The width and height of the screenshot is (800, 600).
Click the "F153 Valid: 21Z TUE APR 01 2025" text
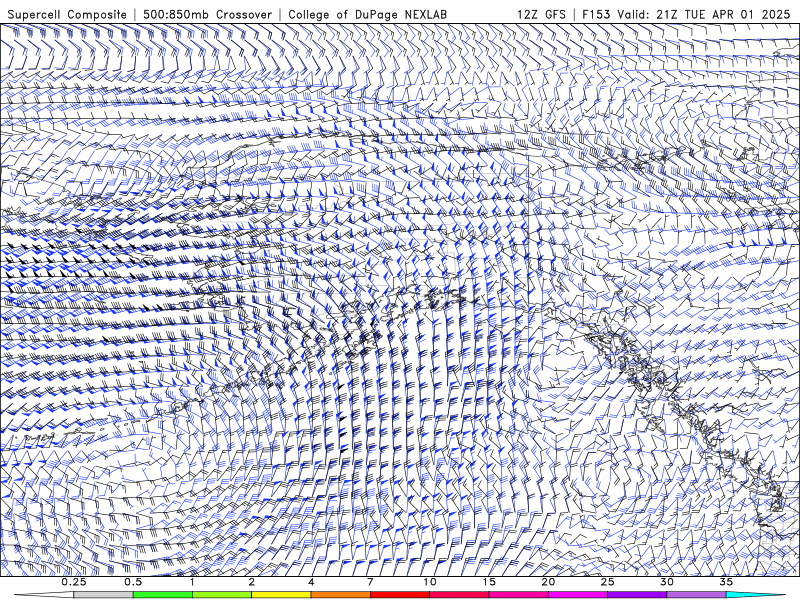click(686, 14)
